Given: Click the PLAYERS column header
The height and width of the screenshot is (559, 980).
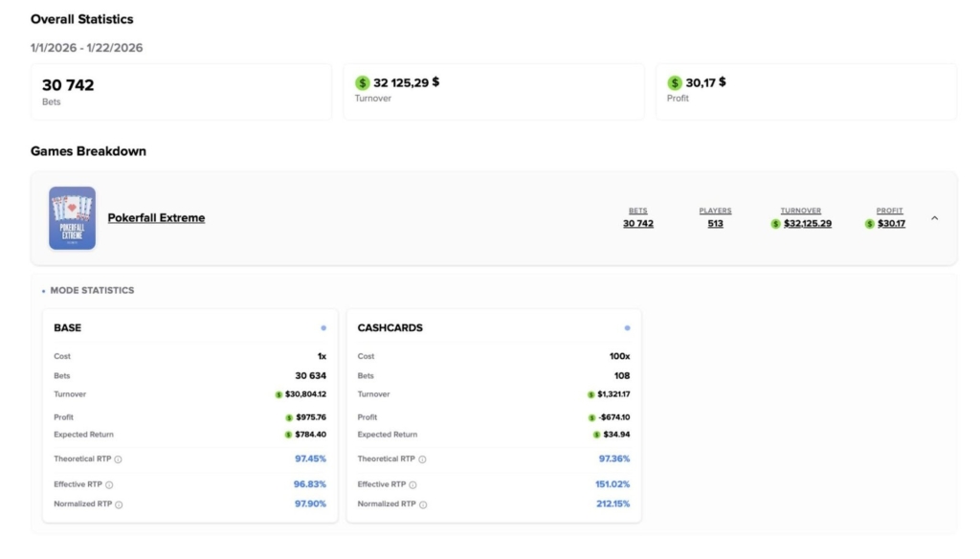Looking at the screenshot, I should [x=715, y=211].
